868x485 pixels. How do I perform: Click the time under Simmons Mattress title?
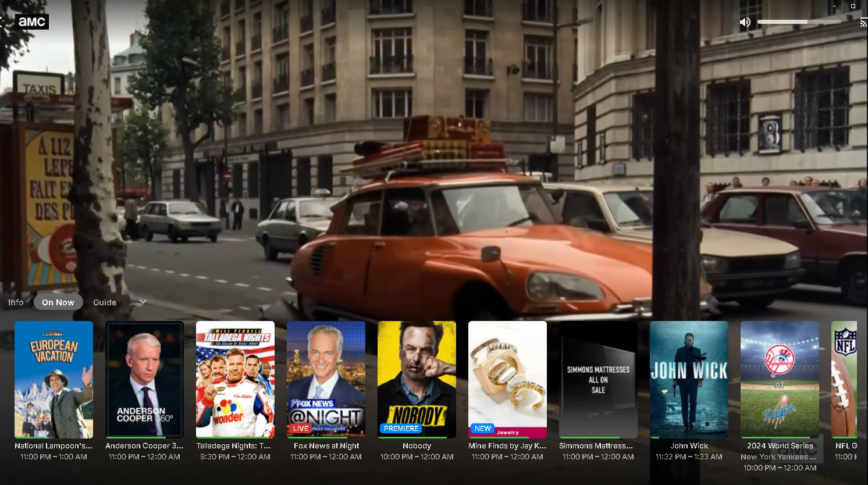tap(598, 457)
